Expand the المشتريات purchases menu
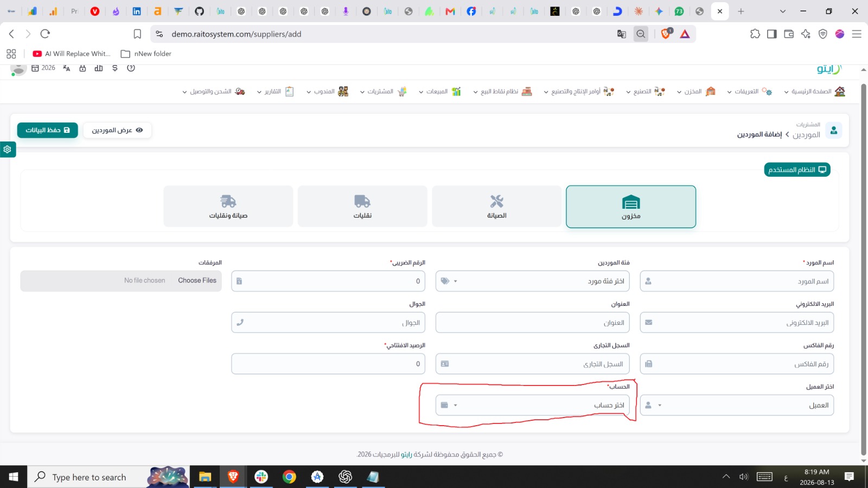 [383, 92]
